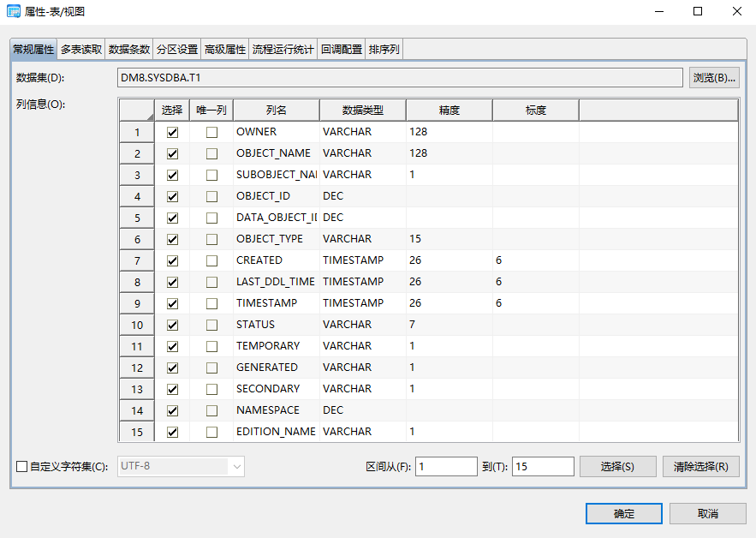Uncheck select checkbox for EDITION_NAME row
756x538 pixels.
point(172,433)
